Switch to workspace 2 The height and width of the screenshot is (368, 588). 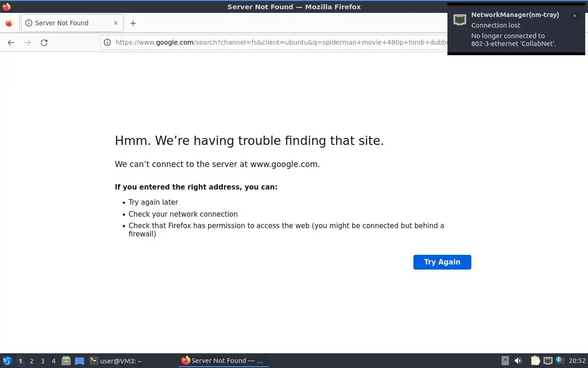click(x=31, y=361)
